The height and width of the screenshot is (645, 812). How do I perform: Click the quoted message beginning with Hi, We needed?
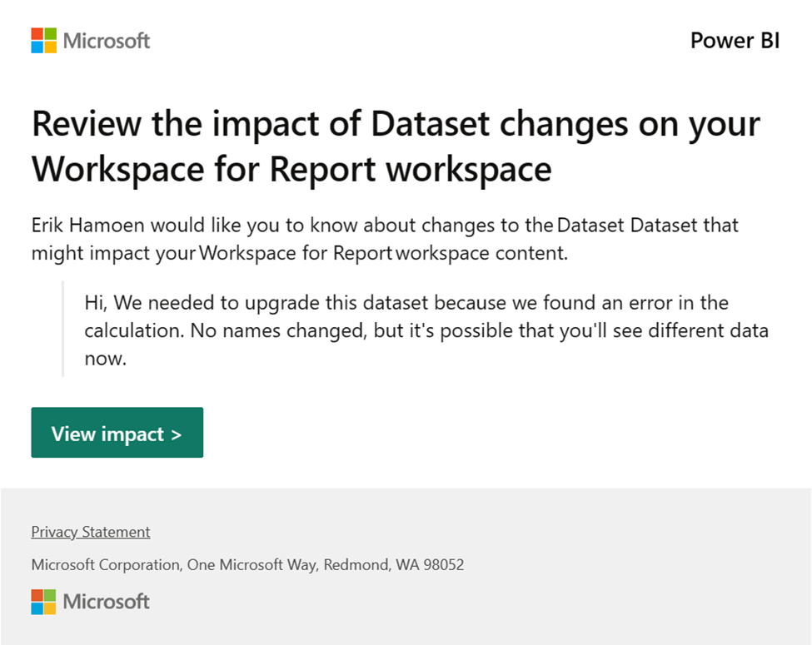click(x=426, y=330)
